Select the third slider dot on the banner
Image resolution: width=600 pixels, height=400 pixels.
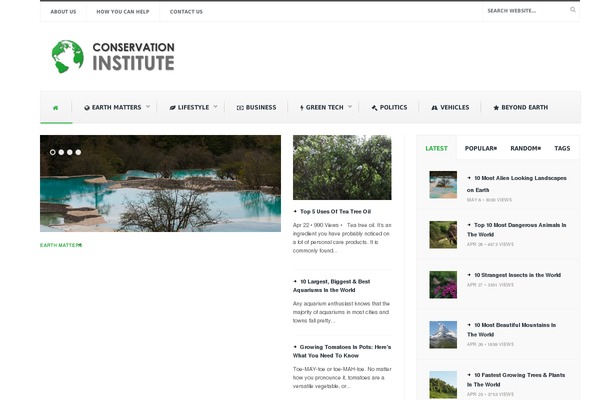coord(70,152)
